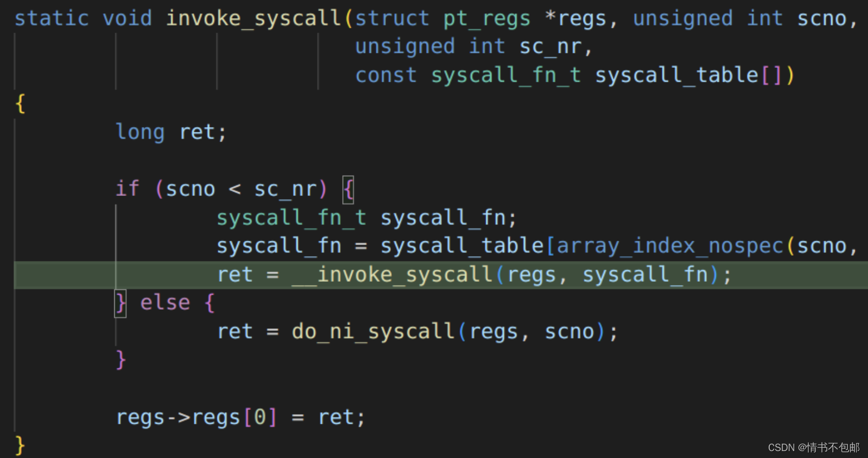The width and height of the screenshot is (868, 458).
Task: Click the pt_regs struct type name
Action: click(487, 19)
